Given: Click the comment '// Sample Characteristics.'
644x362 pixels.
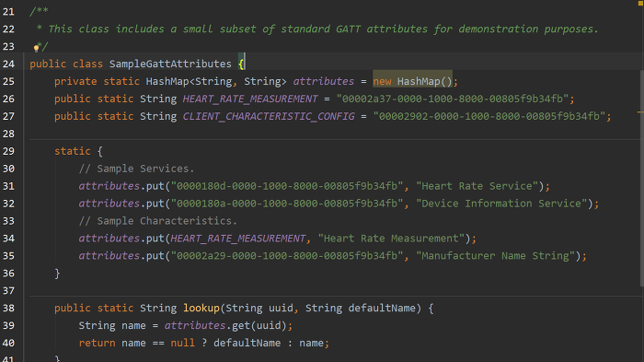Looking at the screenshot, I should pyautogui.click(x=158, y=221).
